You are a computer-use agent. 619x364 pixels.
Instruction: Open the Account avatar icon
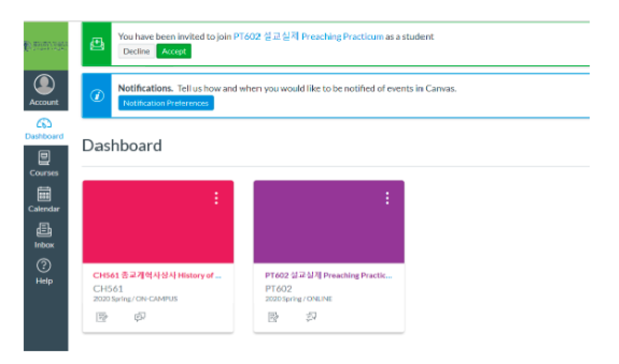point(44,85)
